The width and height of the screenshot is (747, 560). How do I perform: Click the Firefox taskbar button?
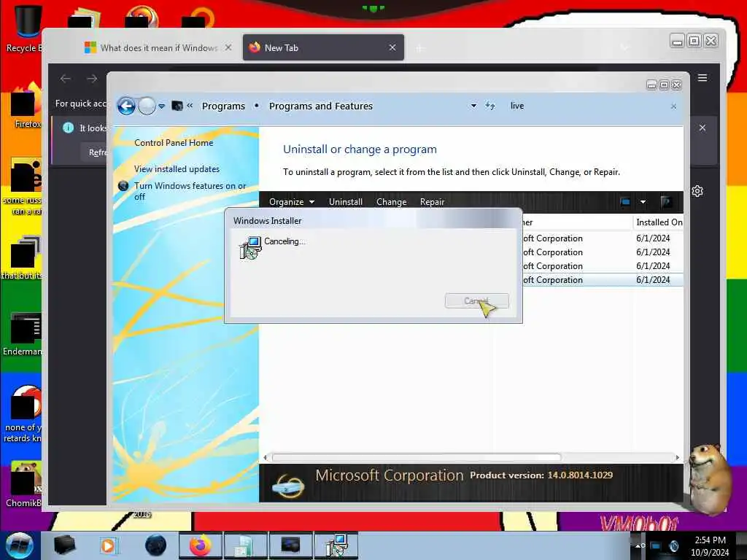[200, 545]
